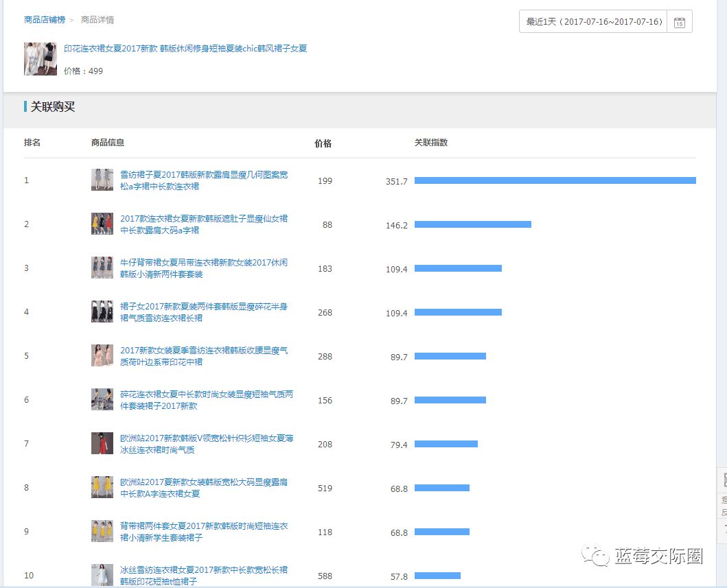The width and height of the screenshot is (727, 588).
Task: Open rank 7 product link 欧洲站2017新款韩版V领
Action: point(207,444)
